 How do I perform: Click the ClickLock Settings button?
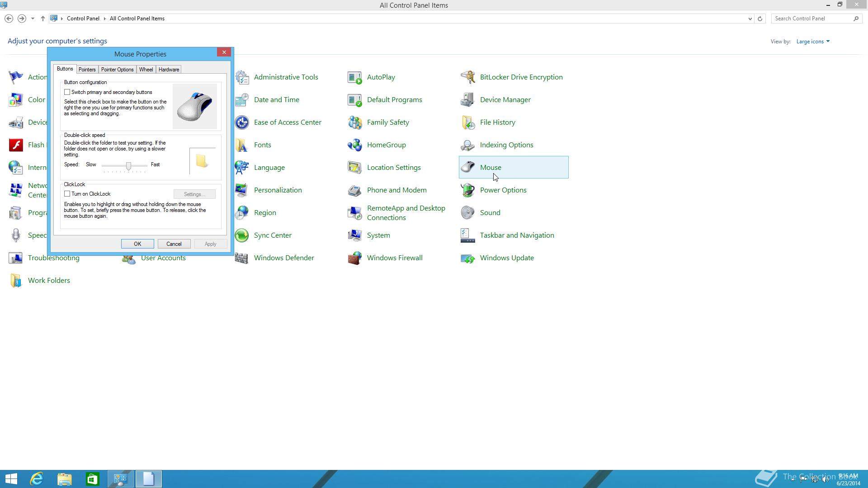coord(194,194)
